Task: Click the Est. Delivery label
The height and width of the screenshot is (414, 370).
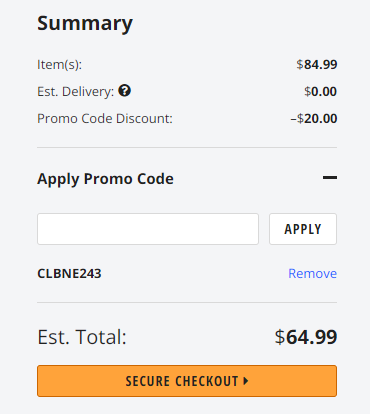Action: tap(76, 91)
